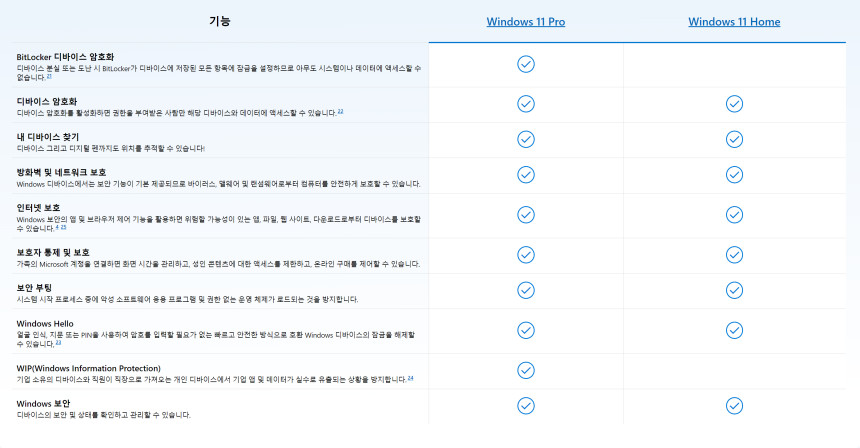Select the Home checkmark in the Windows 보안 row
Viewport: 860px width, 448px height.
[734, 405]
